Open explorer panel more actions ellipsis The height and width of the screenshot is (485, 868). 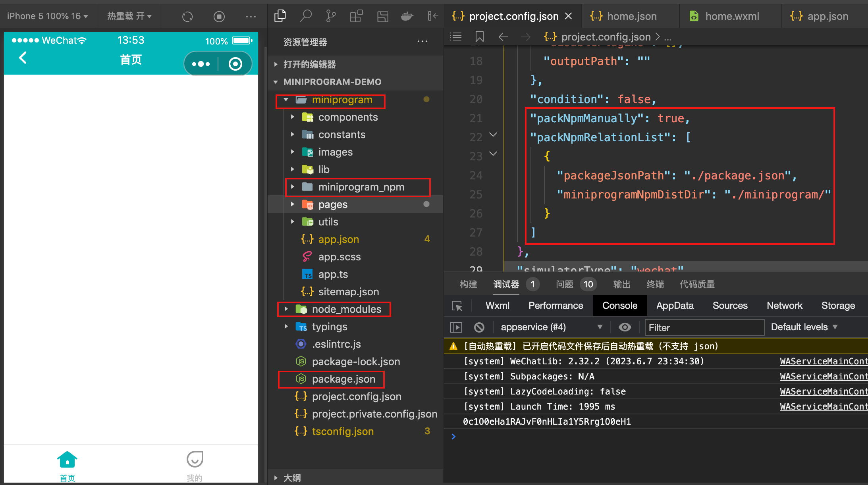[x=422, y=41]
